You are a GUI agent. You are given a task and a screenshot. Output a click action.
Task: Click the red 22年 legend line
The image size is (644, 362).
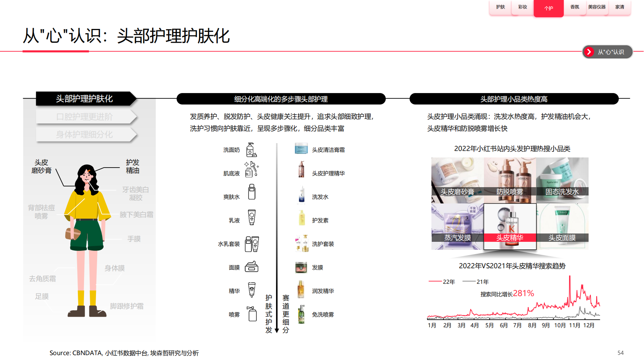click(435, 281)
